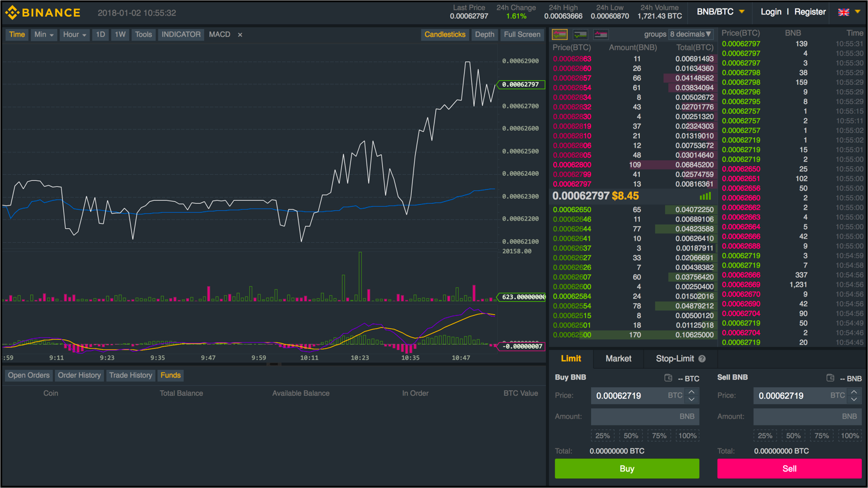The image size is (868, 488).
Task: Click the Sell BNB Price input field
Action: point(801,396)
